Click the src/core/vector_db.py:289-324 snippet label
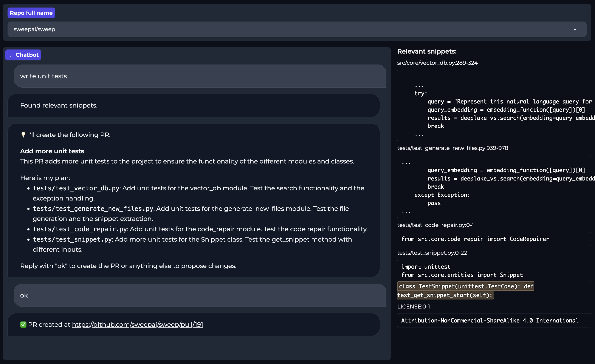The height and width of the screenshot is (364, 595). coord(437,63)
